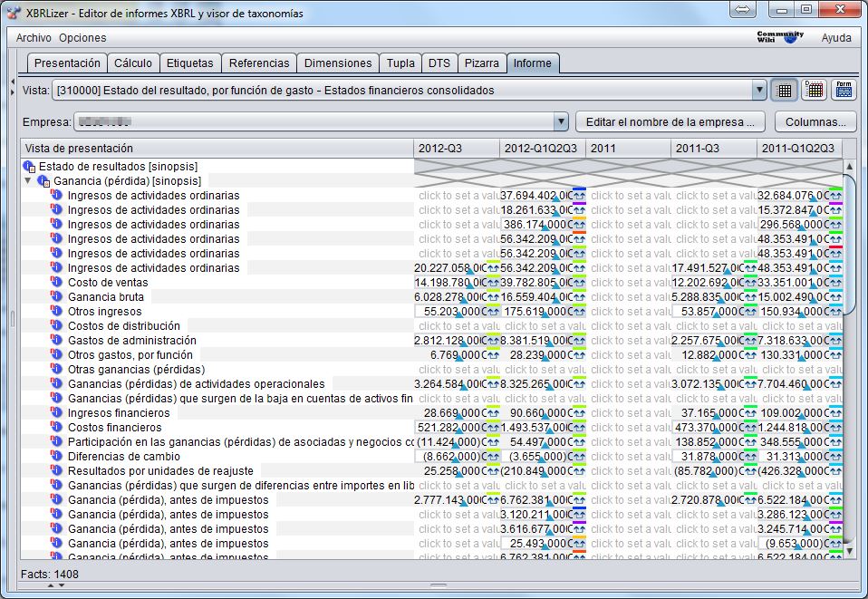868x599 pixels.
Task: Switch to the Cálculo tab
Action: click(133, 63)
